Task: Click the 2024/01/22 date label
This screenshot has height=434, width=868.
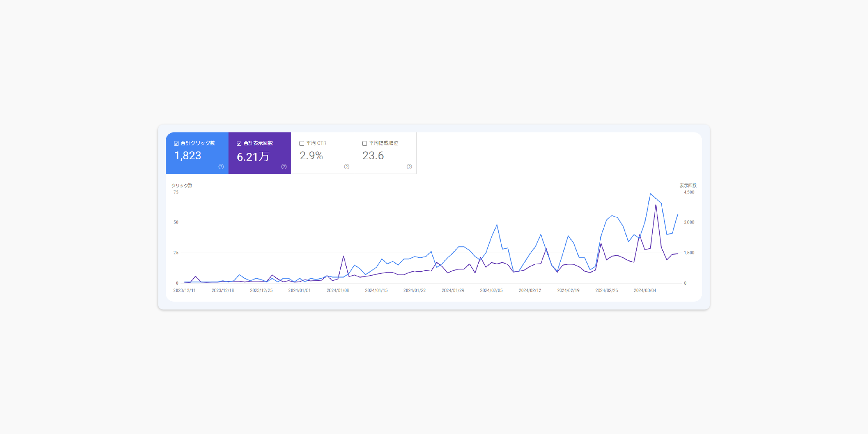Action: [414, 290]
